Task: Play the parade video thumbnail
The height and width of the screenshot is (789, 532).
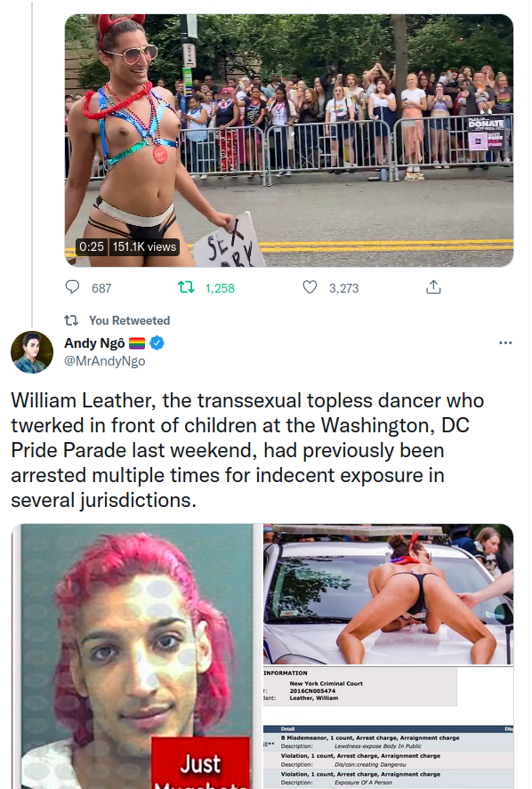Action: coord(289,141)
